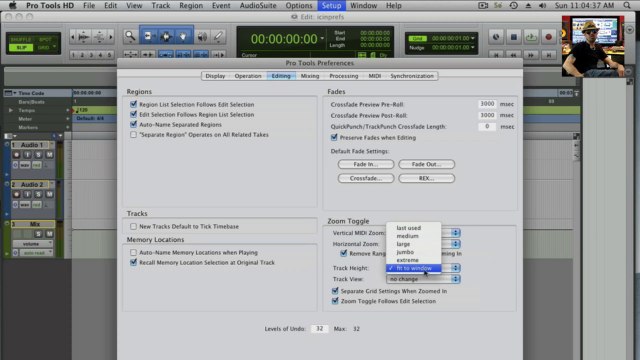Click the Fast Forward transport button
The height and width of the screenshot is (360, 640).
point(531,54)
